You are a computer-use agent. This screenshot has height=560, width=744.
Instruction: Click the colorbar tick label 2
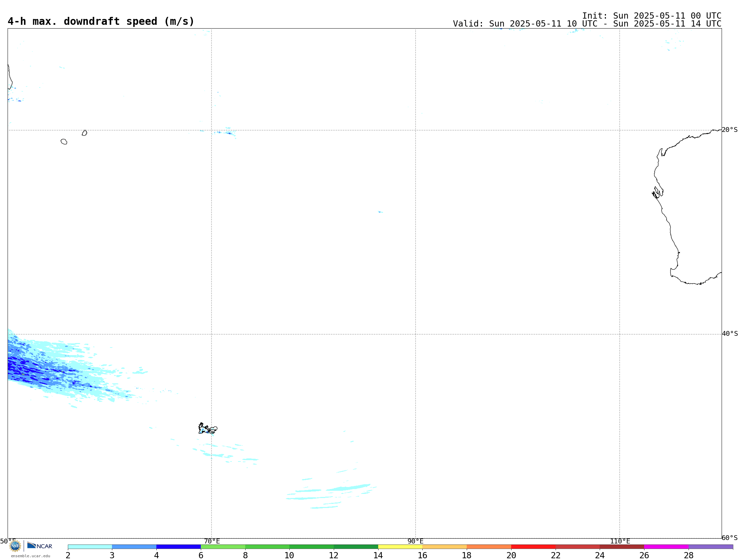[68, 555]
